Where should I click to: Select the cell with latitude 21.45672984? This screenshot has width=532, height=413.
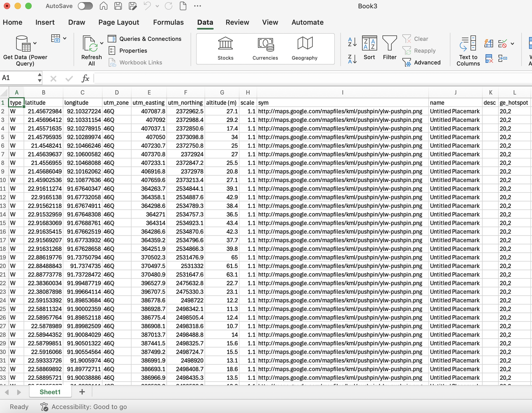44,111
